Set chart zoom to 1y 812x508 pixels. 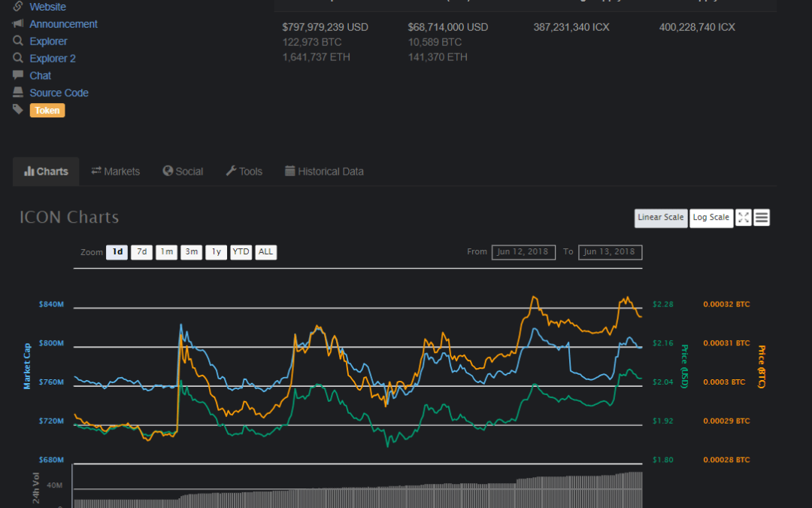click(216, 252)
